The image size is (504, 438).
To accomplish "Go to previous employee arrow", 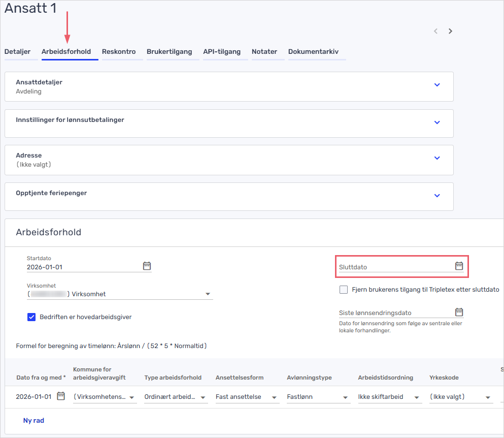I will point(435,32).
